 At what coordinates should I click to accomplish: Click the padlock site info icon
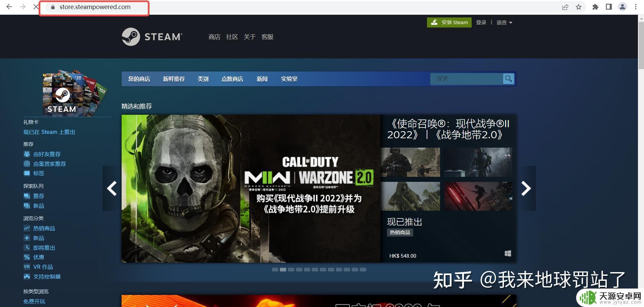[x=53, y=7]
